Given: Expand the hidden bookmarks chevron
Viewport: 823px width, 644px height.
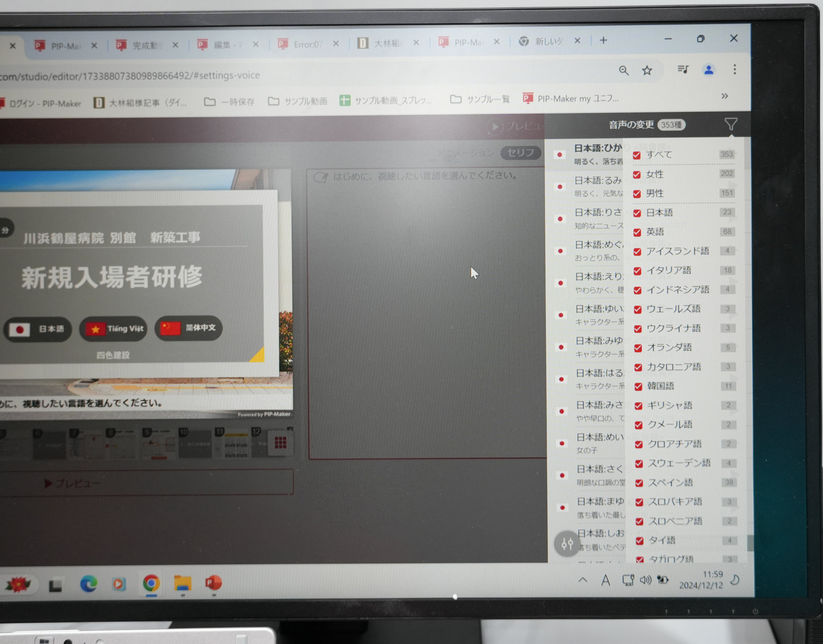Looking at the screenshot, I should pos(724,96).
